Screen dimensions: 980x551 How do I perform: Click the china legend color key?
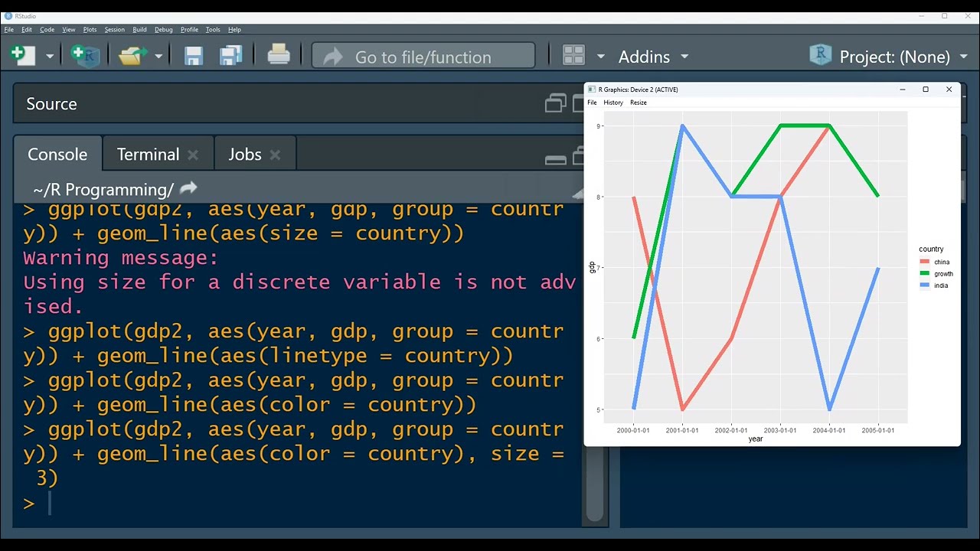[x=925, y=262]
